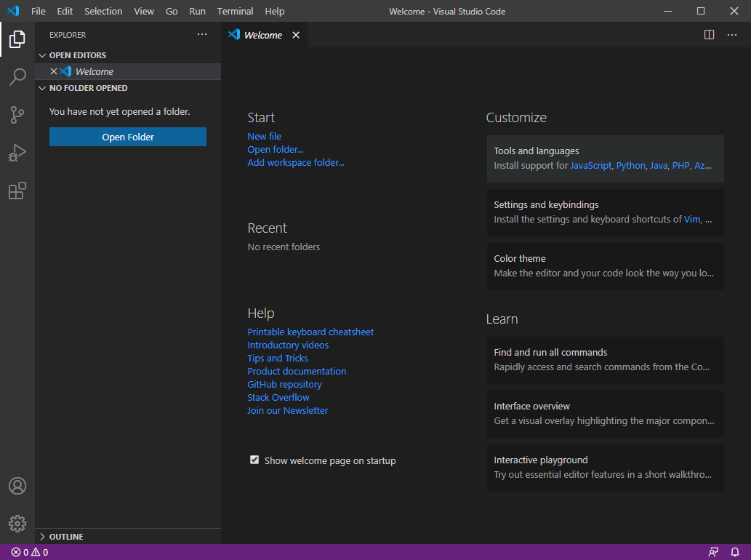
Task: Click the Open Folder button
Action: (x=127, y=136)
